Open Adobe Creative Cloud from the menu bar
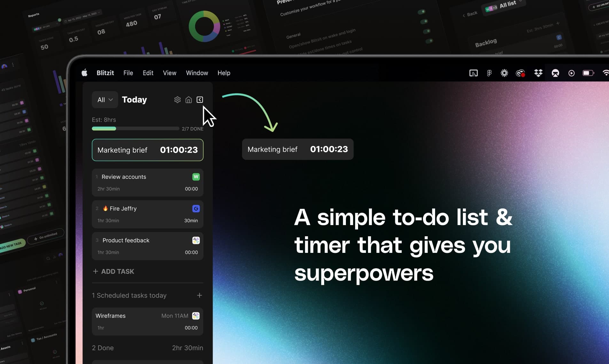609x364 pixels. pyautogui.click(x=520, y=73)
